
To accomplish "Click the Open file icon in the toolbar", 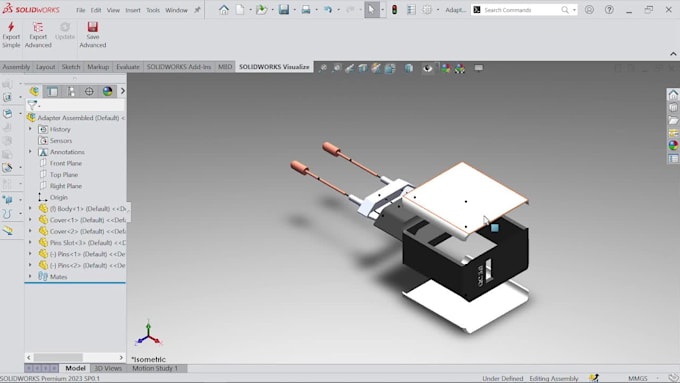I will point(261,10).
